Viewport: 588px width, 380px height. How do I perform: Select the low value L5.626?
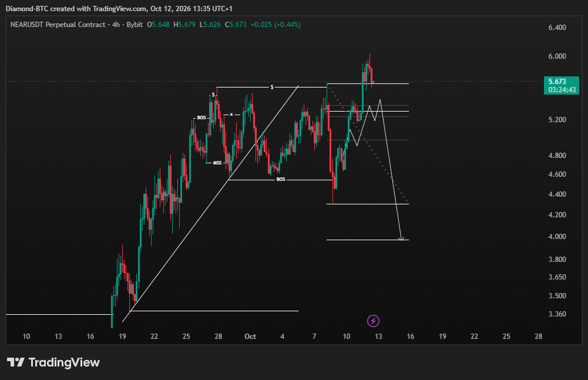pyautogui.click(x=210, y=25)
